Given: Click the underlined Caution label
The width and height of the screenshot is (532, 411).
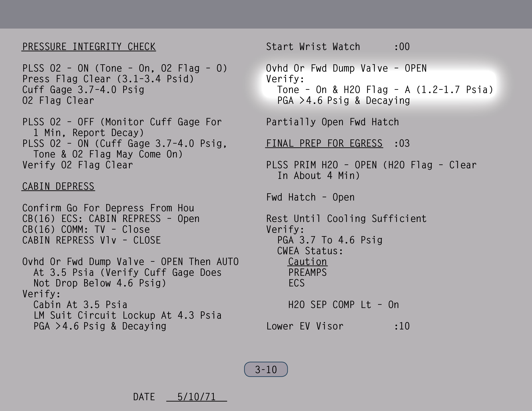Looking at the screenshot, I should (307, 262).
